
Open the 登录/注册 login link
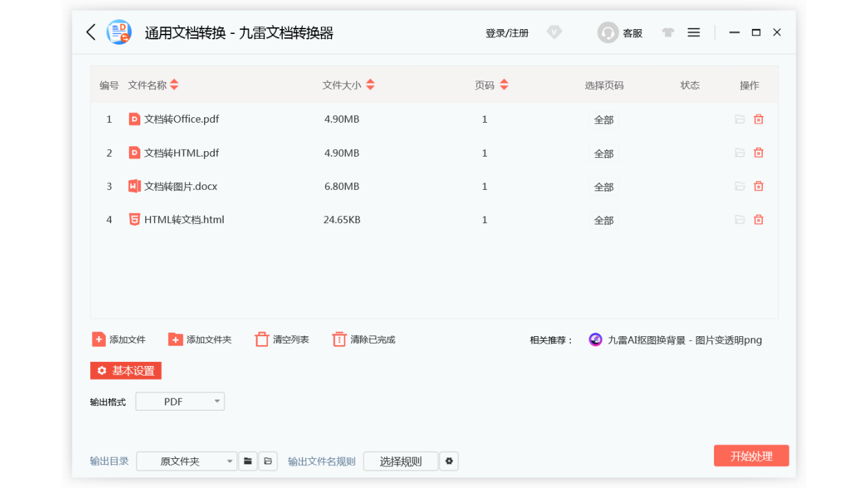[x=507, y=32]
